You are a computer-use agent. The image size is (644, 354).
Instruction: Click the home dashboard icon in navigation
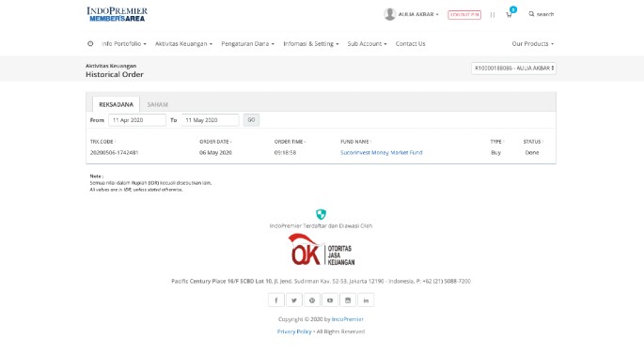(90, 43)
